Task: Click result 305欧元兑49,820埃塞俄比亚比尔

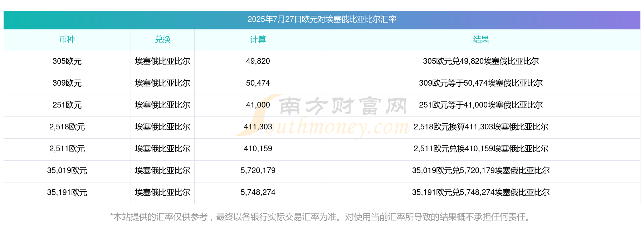Action: (x=481, y=61)
